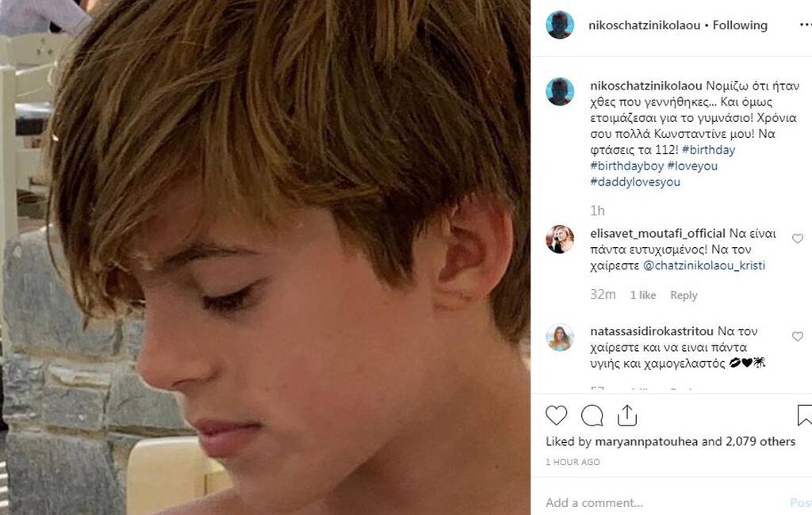The height and width of the screenshot is (515, 812).
Task: Like elisavet_moutafi_official's comment
Action: pyautogui.click(x=798, y=238)
